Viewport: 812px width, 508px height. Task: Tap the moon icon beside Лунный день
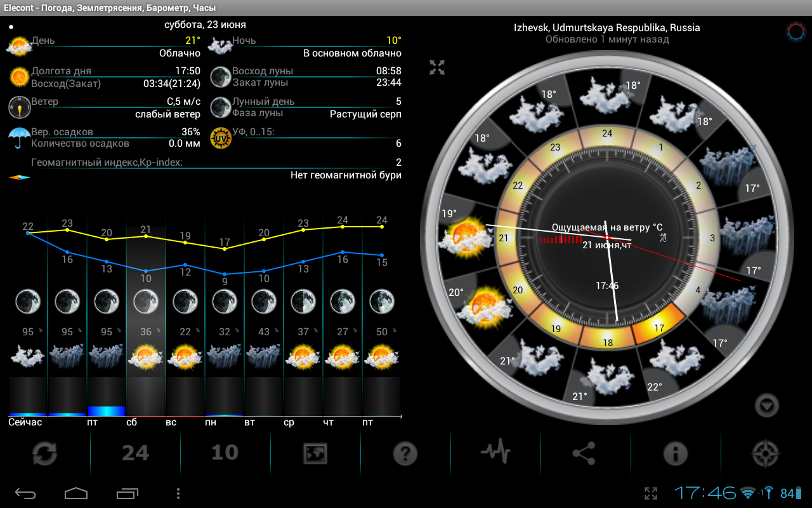click(221, 107)
